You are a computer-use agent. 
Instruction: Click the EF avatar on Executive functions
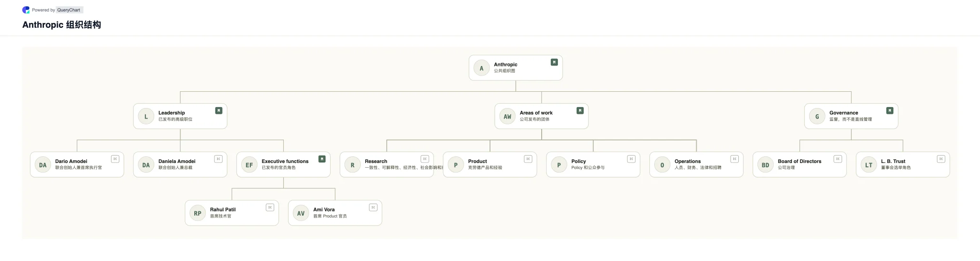pos(249,165)
